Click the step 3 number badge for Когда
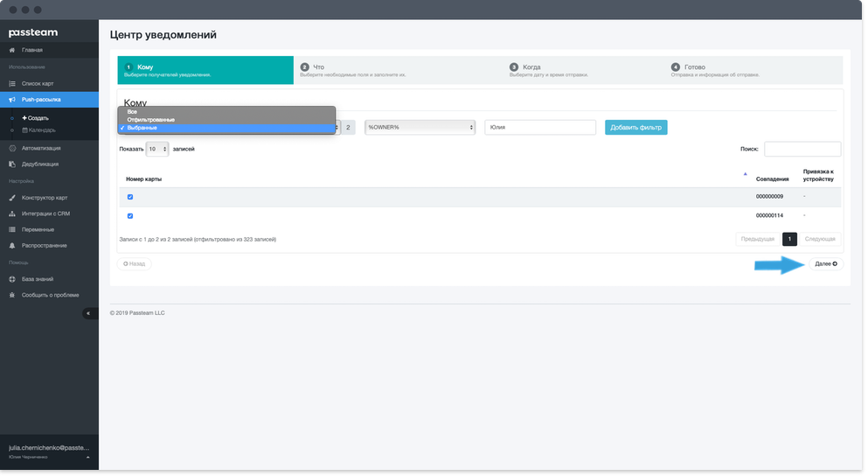Viewport: 868px width, 476px height. [x=514, y=67]
